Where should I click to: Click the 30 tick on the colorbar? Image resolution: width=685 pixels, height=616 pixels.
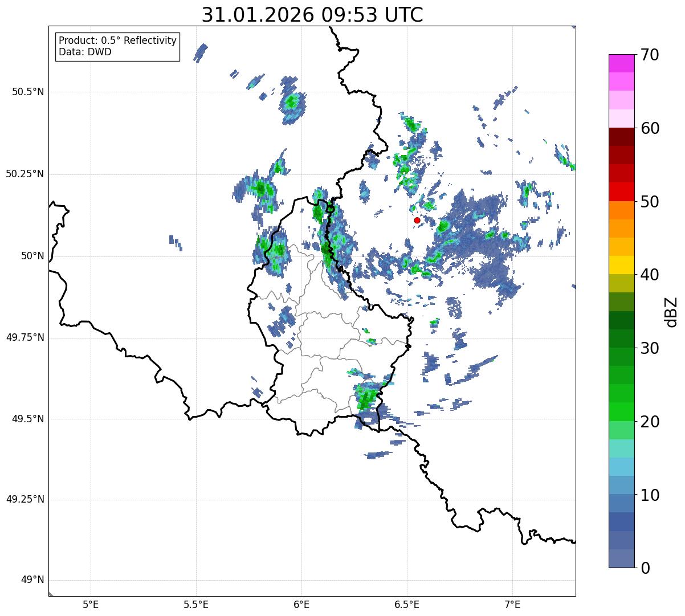click(650, 348)
